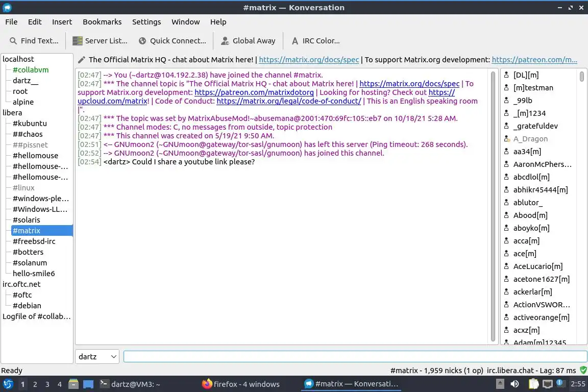The width and height of the screenshot is (588, 392).
Task: Open clipboard tray icon
Action: pyautogui.click(x=533, y=384)
